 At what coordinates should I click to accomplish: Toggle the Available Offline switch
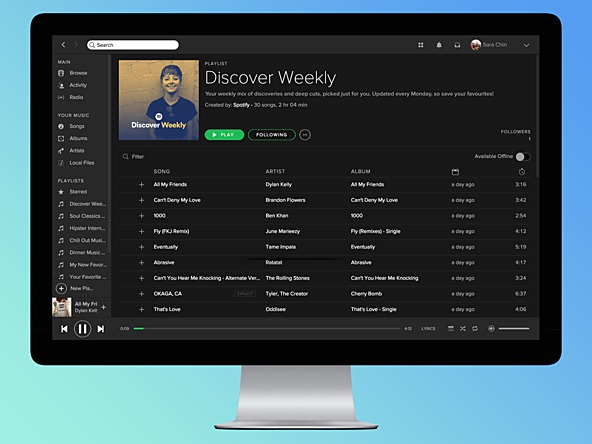pyautogui.click(x=523, y=156)
